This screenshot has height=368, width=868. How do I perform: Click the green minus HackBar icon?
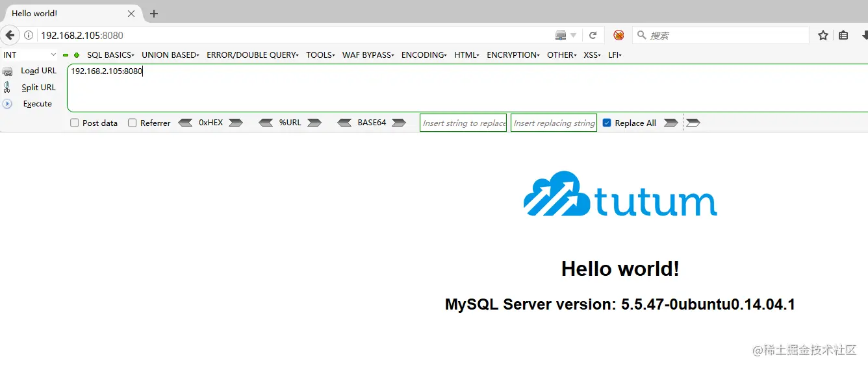click(x=66, y=55)
